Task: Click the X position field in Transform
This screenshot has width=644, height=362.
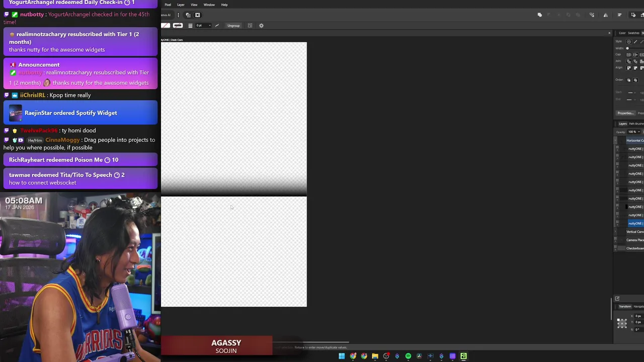Action: [638, 316]
